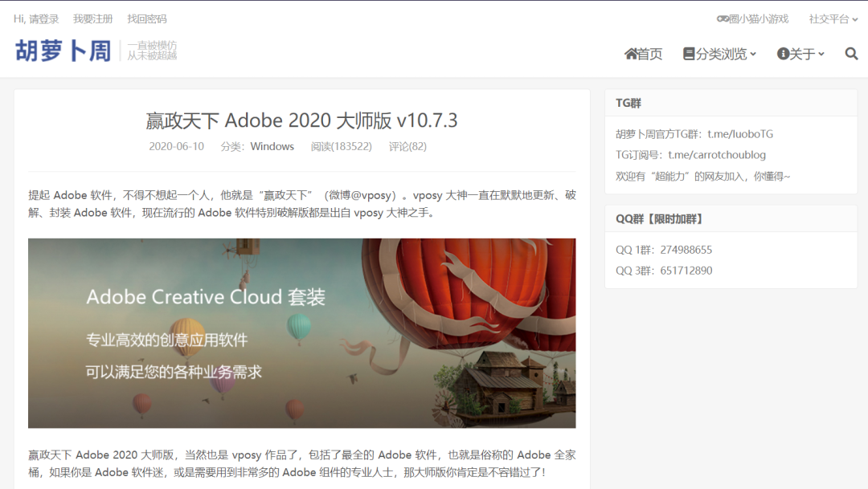Go to 首页 in navigation
The width and height of the screenshot is (868, 489).
point(650,54)
